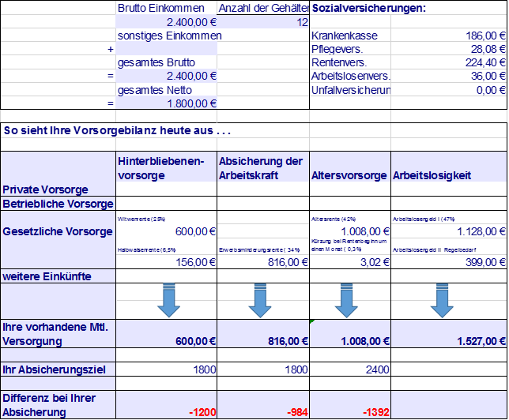Select the blue arrow in the Arbeitslosigkeit column

click(442, 300)
